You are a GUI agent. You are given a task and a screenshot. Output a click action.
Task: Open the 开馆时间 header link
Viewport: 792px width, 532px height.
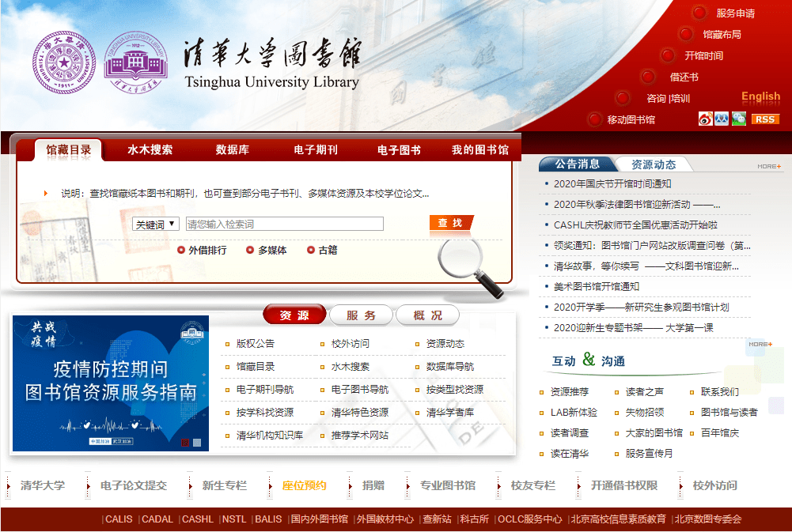(703, 55)
